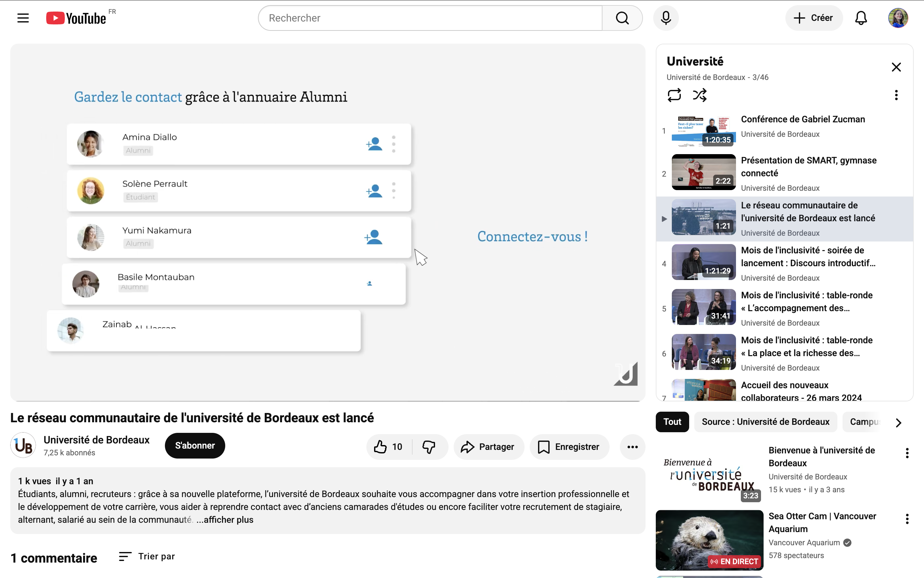Open Sea Otter Cam thumbnail

pos(709,540)
